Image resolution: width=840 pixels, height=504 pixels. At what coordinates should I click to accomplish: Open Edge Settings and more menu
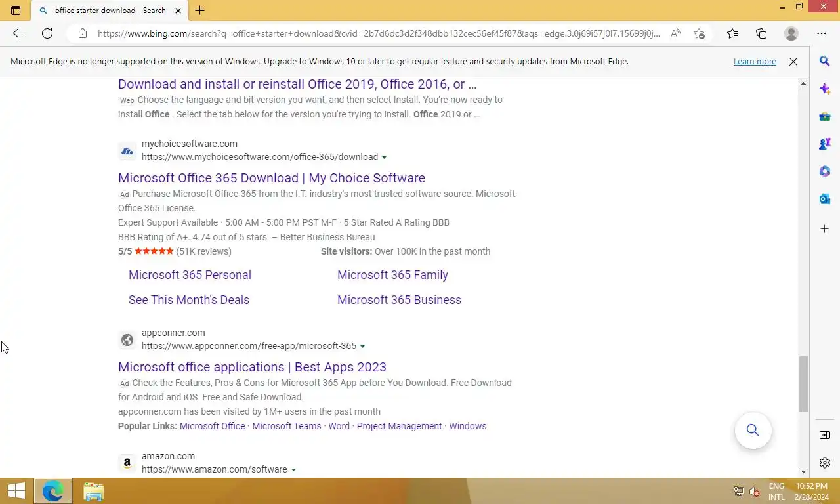[822, 33]
